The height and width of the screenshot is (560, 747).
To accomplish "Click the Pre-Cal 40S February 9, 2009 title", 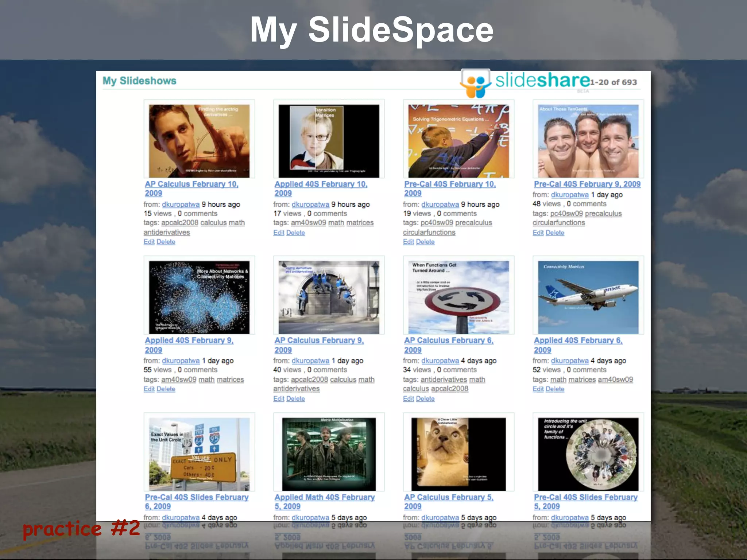I will coord(587,184).
